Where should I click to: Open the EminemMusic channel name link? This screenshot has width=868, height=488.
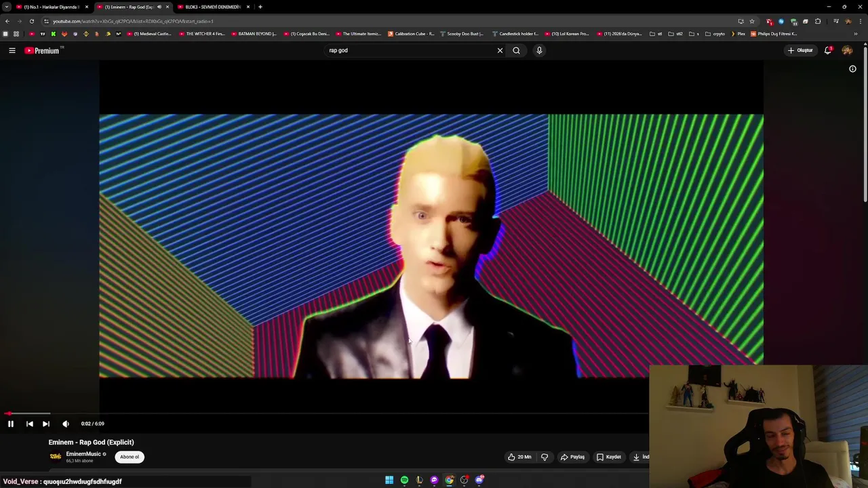point(83,454)
